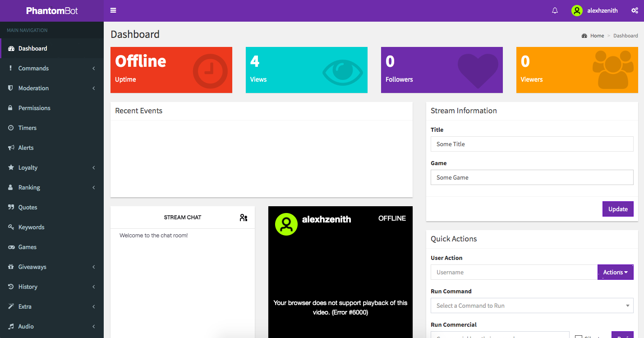Screen dimensions: 644x338
Task: Open notifications bell in top bar
Action: (x=555, y=10)
